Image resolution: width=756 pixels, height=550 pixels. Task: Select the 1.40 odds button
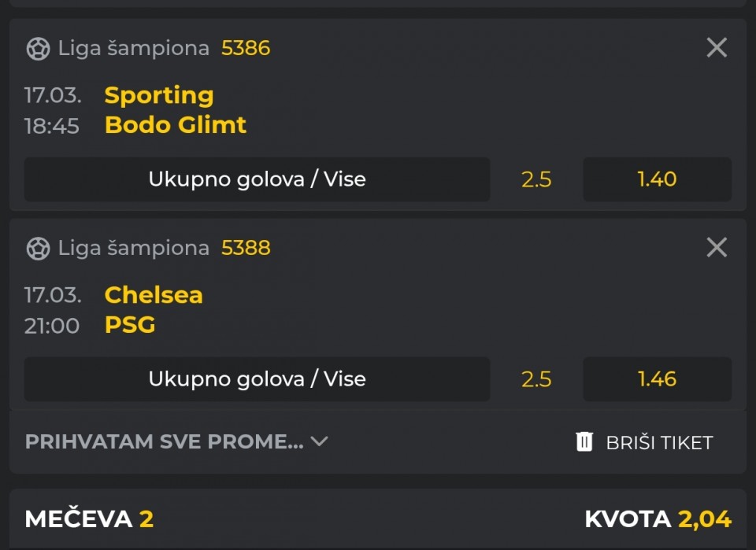[657, 179]
